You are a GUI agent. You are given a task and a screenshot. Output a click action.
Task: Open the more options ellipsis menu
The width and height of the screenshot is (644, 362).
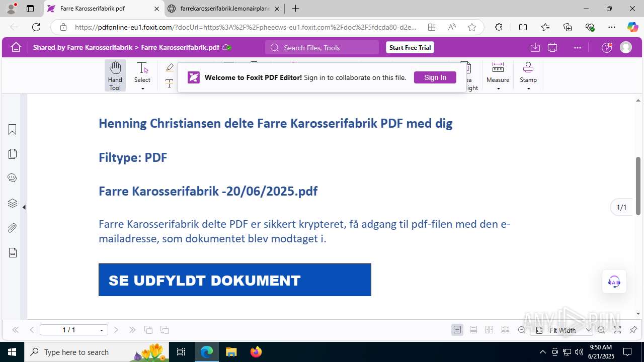(577, 47)
